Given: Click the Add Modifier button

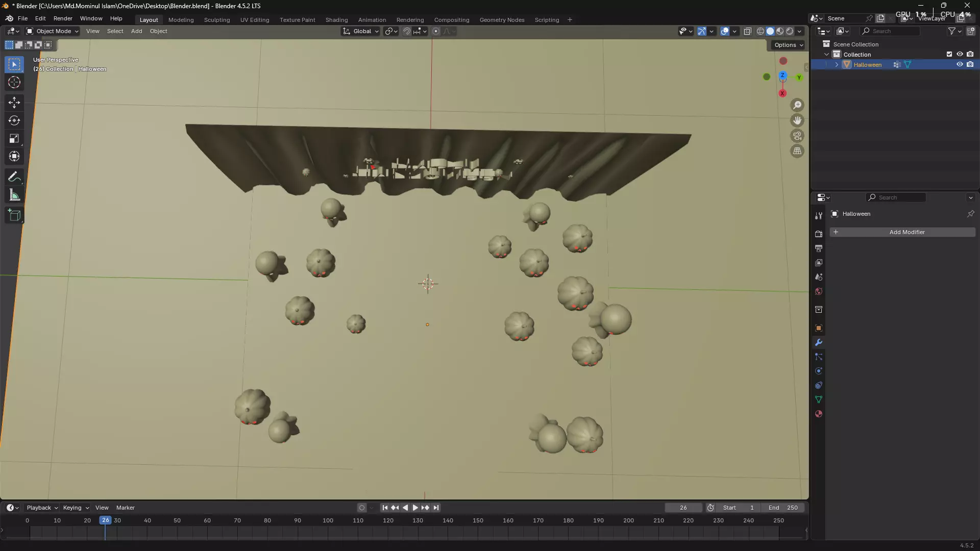Looking at the screenshot, I should point(902,232).
